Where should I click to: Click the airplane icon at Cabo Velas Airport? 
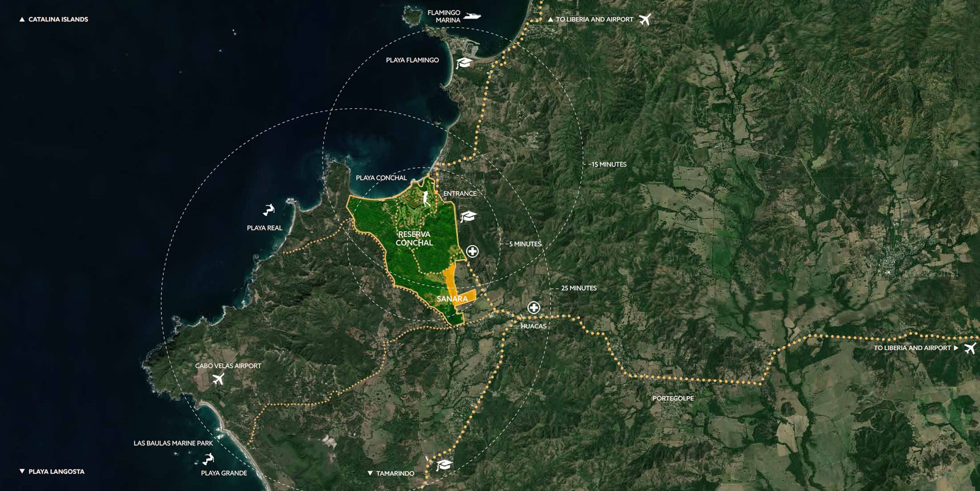tap(218, 379)
